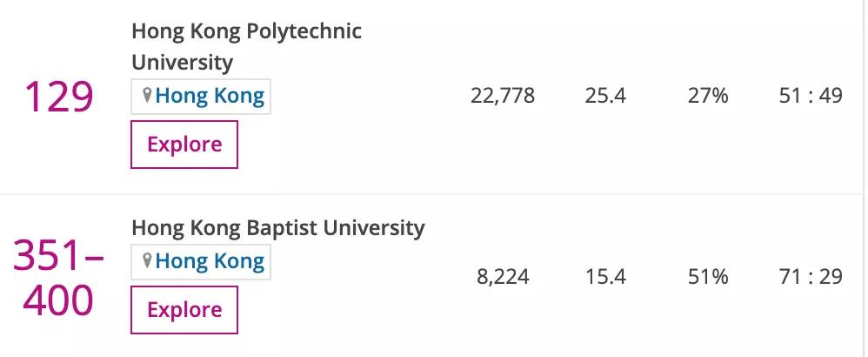Click the 51% international students value
The height and width of the screenshot is (357, 868).
point(707,278)
